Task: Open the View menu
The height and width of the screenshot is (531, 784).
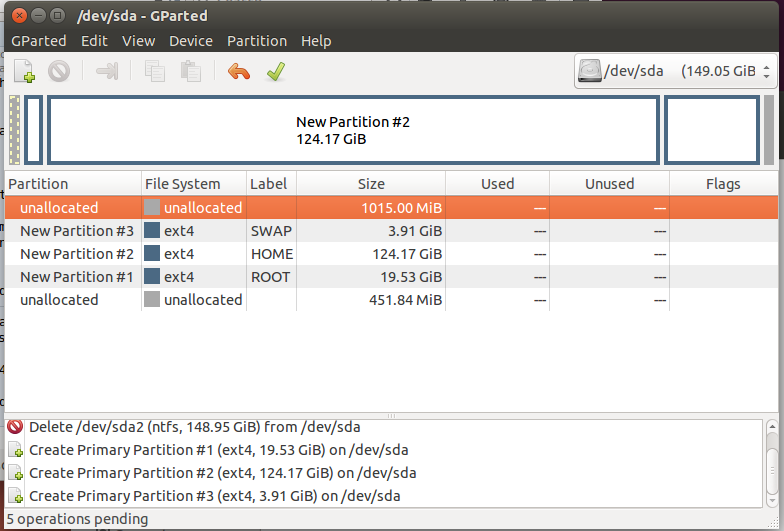Action: pos(138,41)
